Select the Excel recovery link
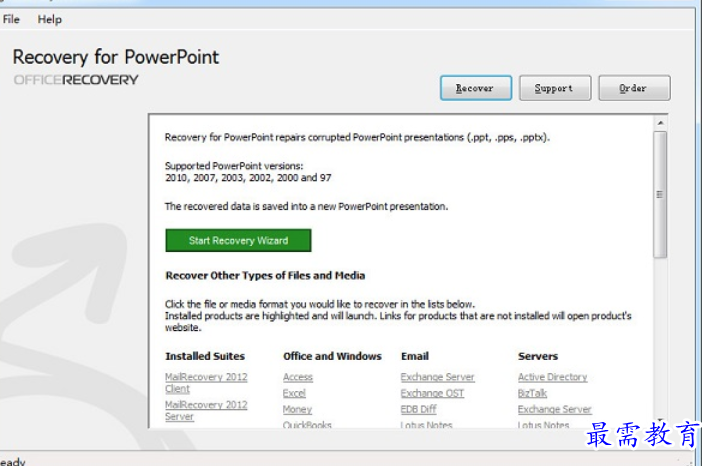This screenshot has height=466, width=708. coord(294,393)
